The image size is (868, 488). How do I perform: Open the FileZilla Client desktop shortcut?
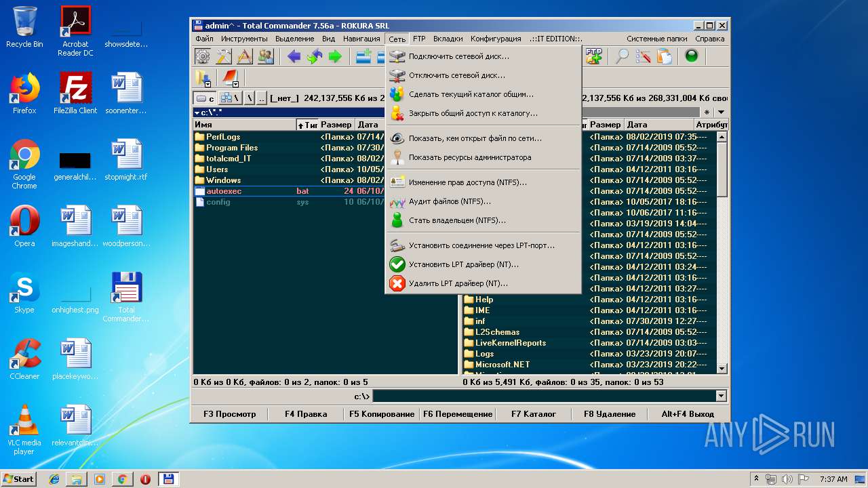pos(75,92)
